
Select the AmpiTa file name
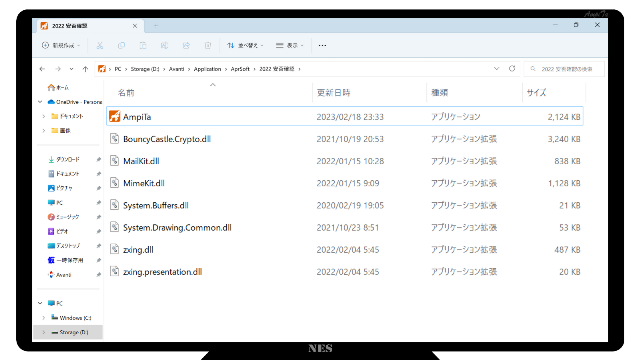(x=137, y=117)
